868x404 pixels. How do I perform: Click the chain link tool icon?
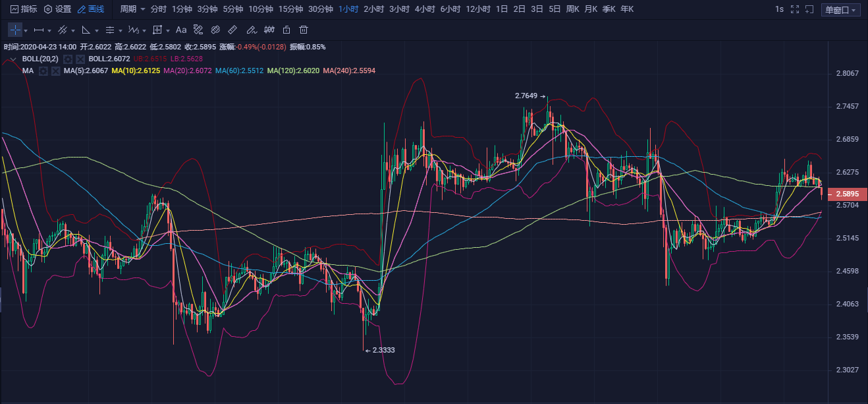click(215, 30)
